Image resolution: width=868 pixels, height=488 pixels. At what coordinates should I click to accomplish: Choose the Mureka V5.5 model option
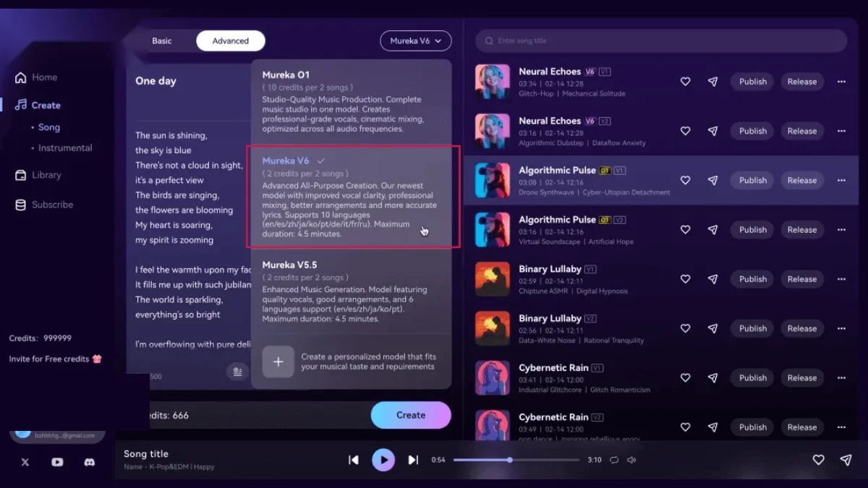[352, 291]
